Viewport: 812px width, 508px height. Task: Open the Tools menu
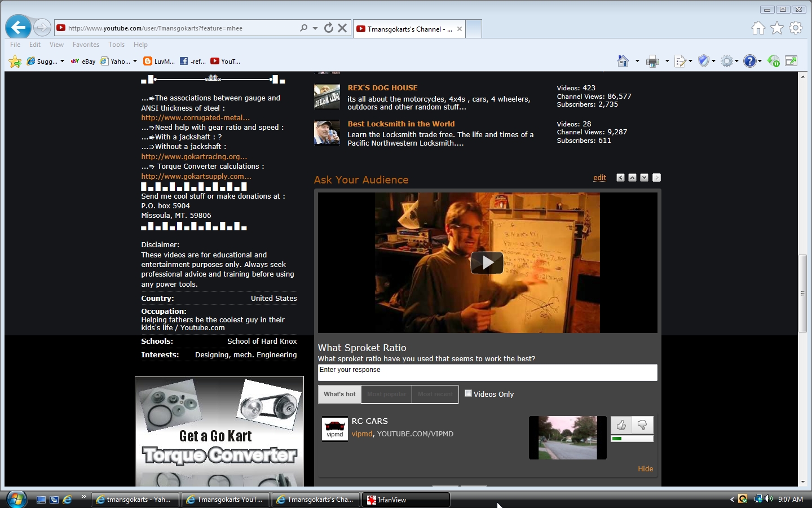pyautogui.click(x=117, y=45)
